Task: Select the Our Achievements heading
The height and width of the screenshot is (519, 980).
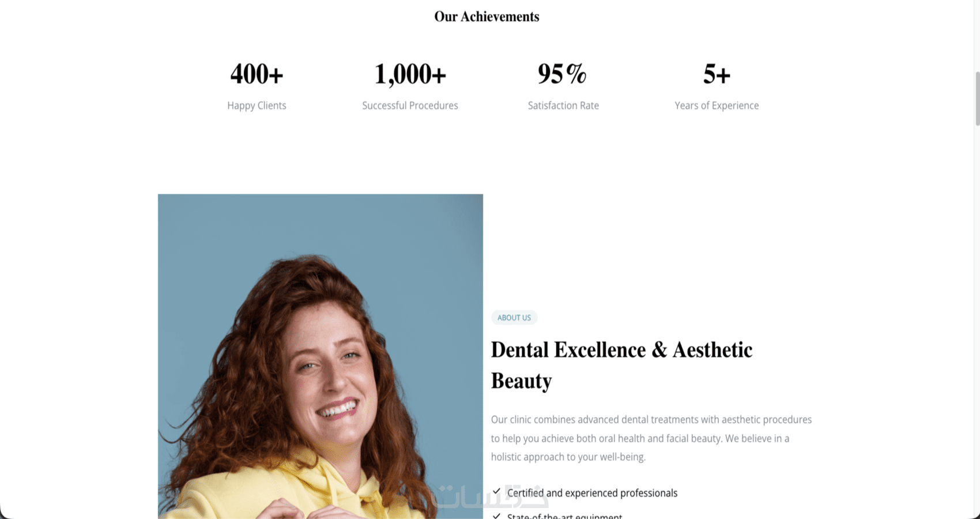Action: point(487,17)
